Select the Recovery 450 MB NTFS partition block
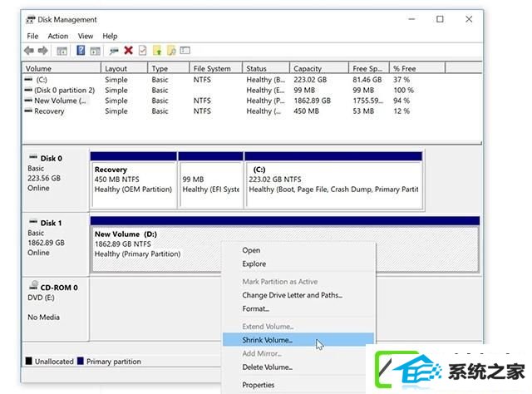The width and height of the screenshot is (532, 394). (134, 180)
